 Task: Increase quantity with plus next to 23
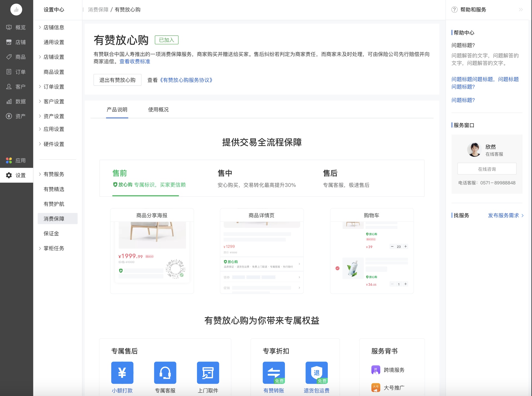(406, 246)
